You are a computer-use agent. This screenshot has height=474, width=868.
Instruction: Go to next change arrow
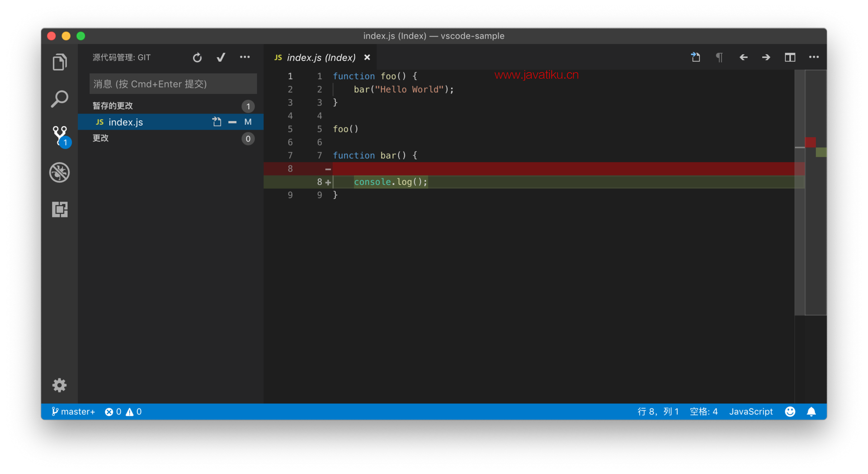pyautogui.click(x=766, y=57)
